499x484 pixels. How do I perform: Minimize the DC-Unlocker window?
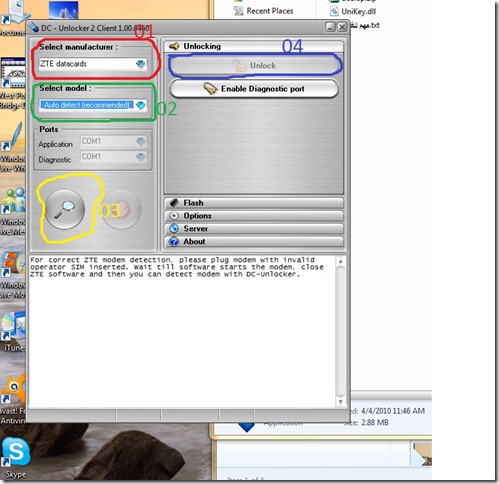coord(330,27)
